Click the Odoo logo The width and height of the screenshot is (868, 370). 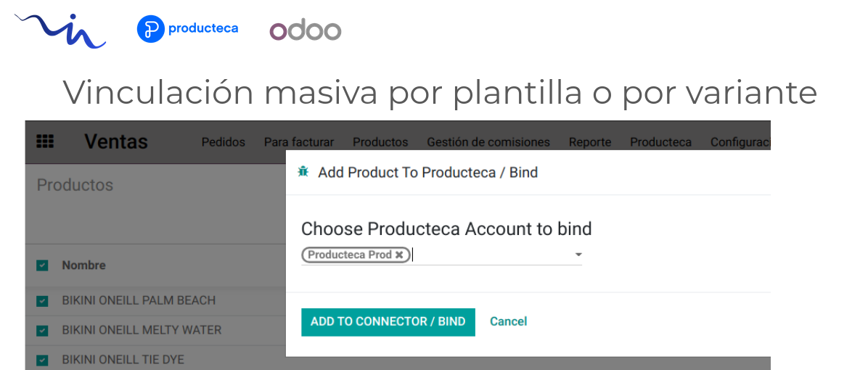coord(306,30)
